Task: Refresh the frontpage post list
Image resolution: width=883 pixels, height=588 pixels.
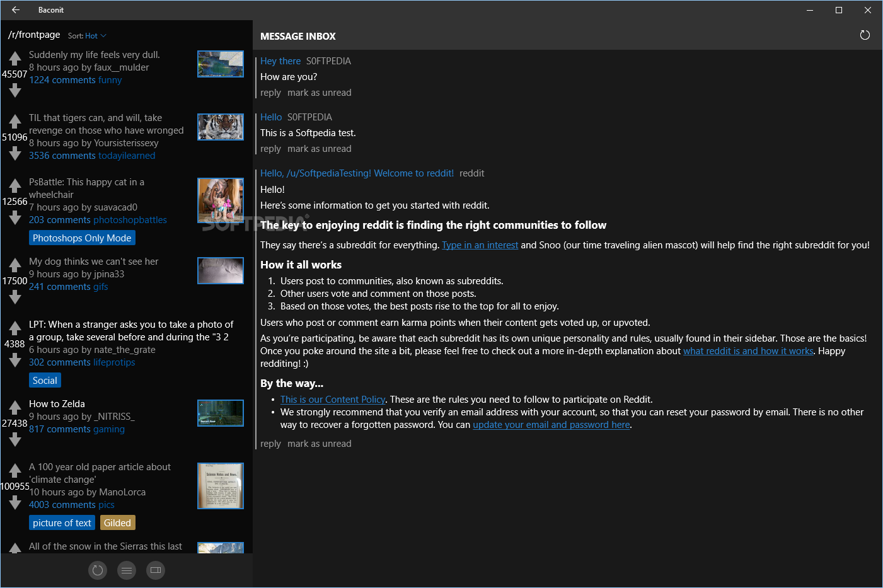Action: click(98, 570)
